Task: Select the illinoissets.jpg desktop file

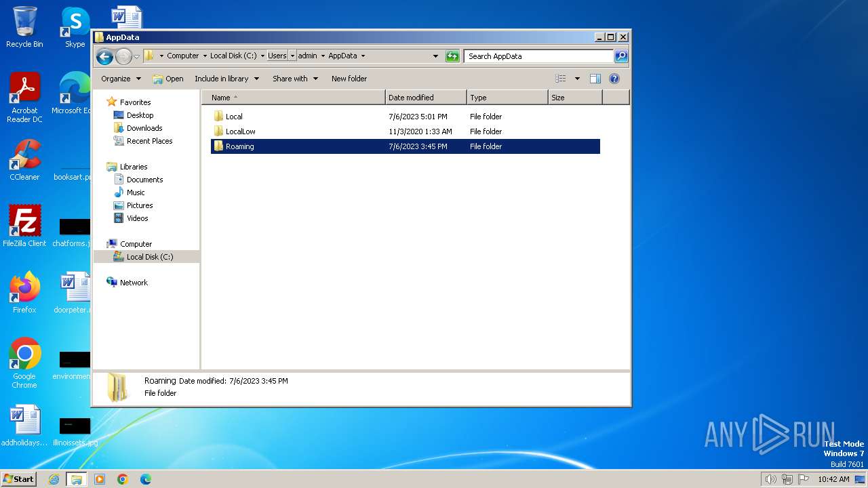Action: pyautogui.click(x=75, y=432)
